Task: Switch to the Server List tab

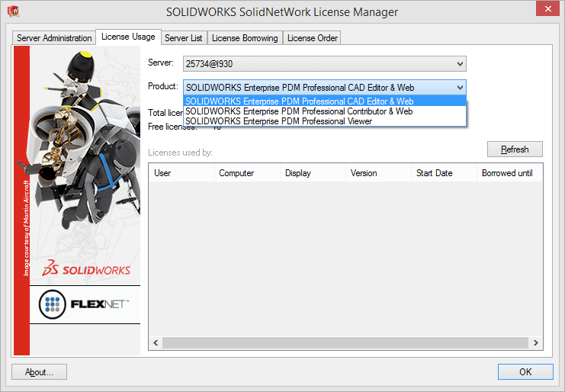Action: 184,38
